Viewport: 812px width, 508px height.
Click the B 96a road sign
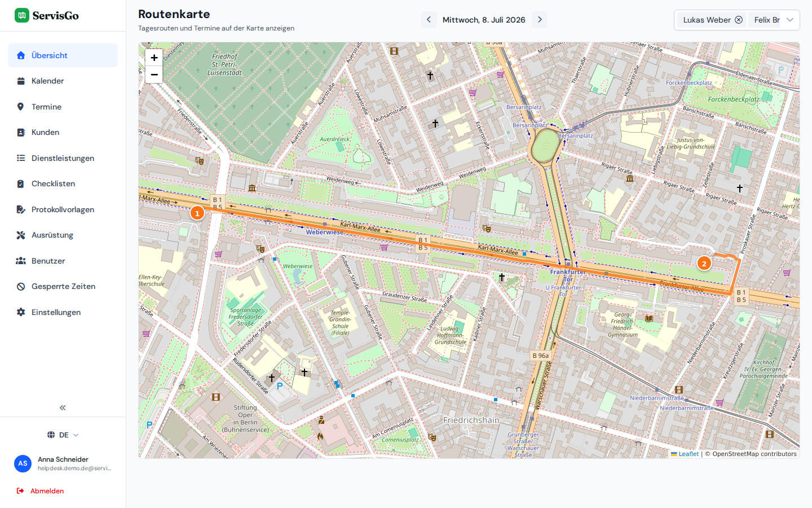pos(540,356)
